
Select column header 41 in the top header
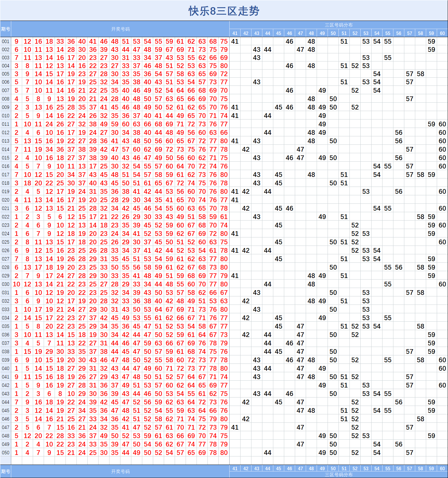point(235,33)
